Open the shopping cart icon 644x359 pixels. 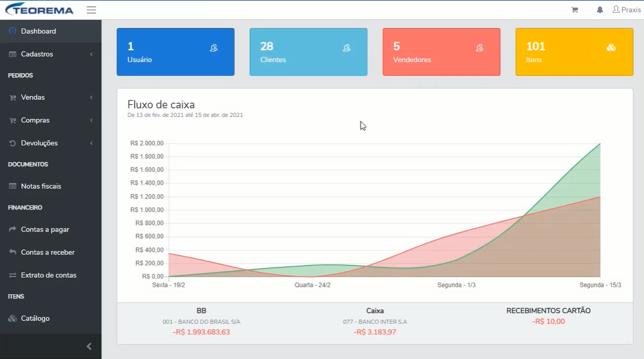pyautogui.click(x=574, y=10)
